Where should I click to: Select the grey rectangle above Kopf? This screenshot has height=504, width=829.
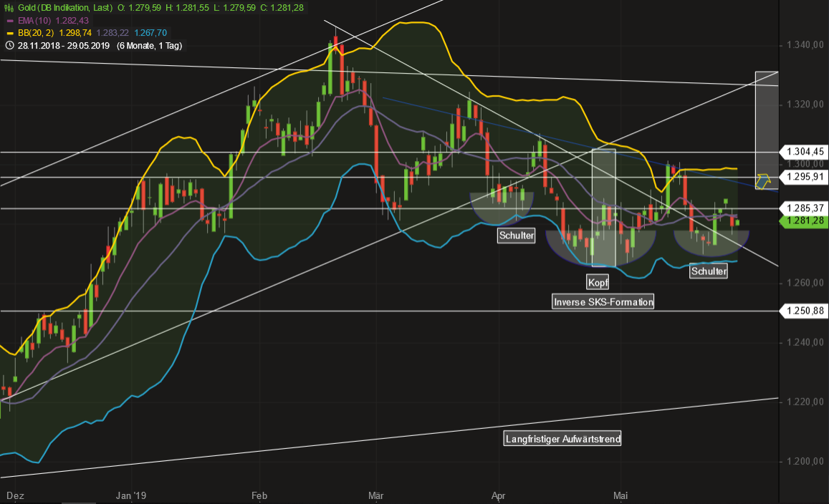[604, 208]
